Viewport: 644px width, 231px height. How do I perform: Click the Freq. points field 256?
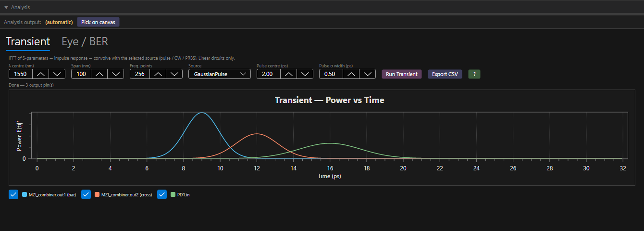click(140, 74)
